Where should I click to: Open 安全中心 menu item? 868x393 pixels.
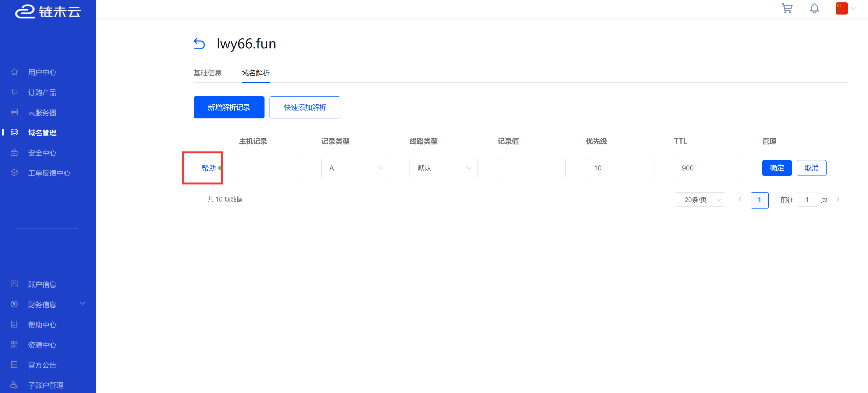click(x=42, y=153)
